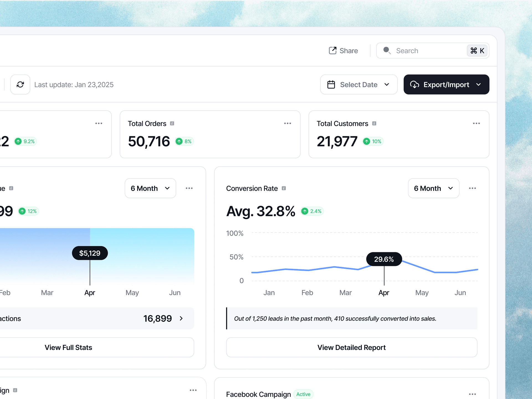Image resolution: width=532 pixels, height=399 pixels.
Task: Click the 29.6% tooltip marker on the chart
Action: pos(384,259)
